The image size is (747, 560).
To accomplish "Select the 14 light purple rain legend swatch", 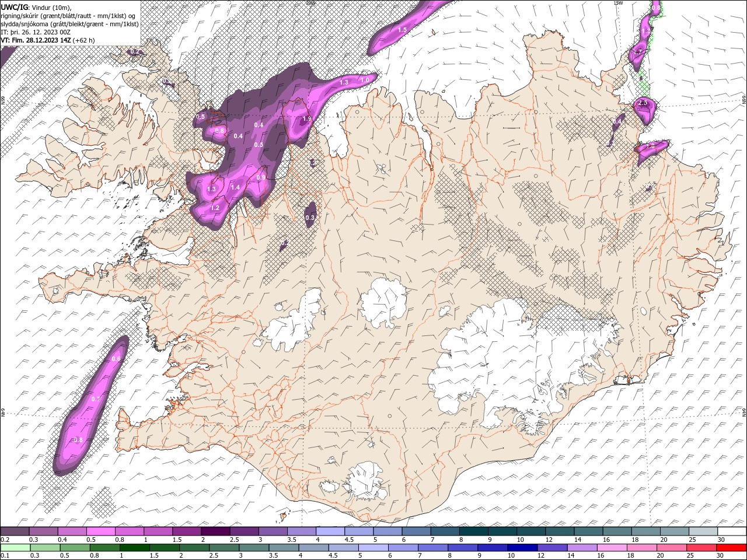I will click(x=582, y=547).
